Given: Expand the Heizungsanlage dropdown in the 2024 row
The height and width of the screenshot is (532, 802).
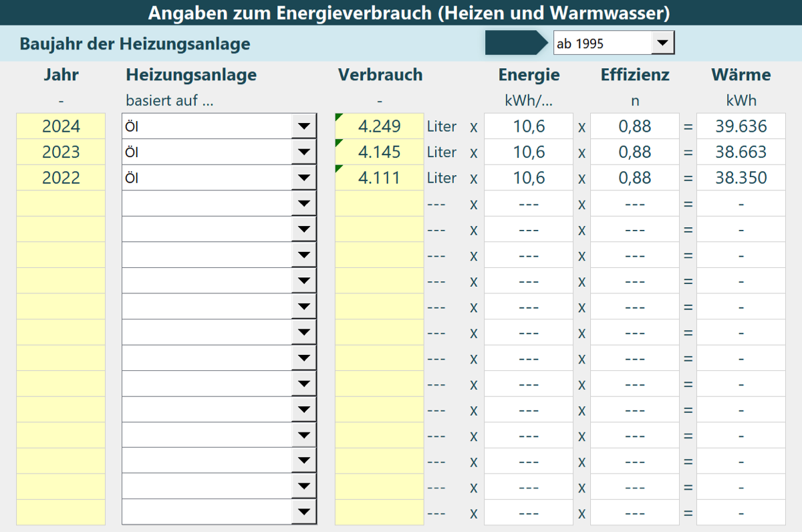Looking at the screenshot, I should tap(304, 126).
